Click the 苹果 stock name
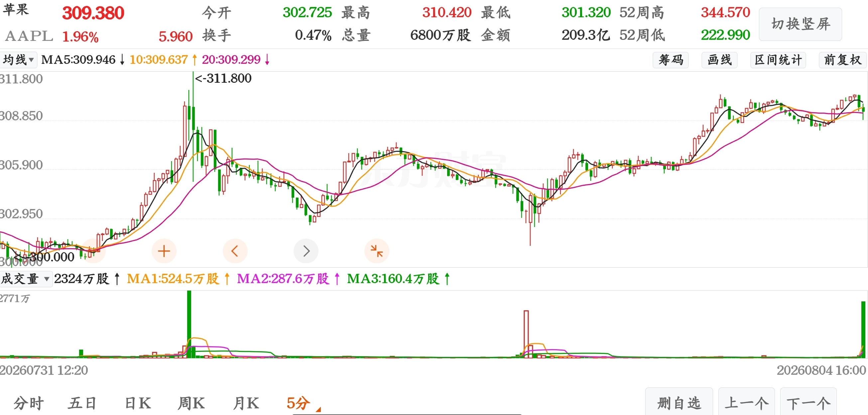The image size is (868, 415). pyautogui.click(x=16, y=9)
